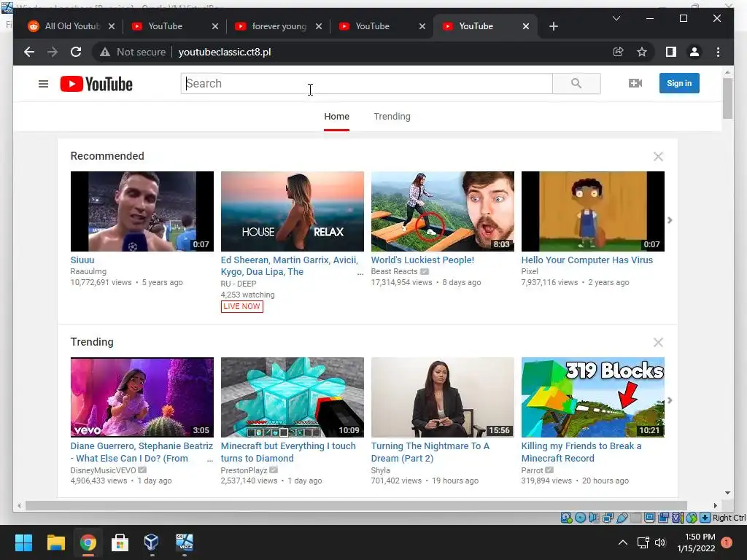747x560 pixels.
Task: Click the share page icon
Action: coord(619,52)
